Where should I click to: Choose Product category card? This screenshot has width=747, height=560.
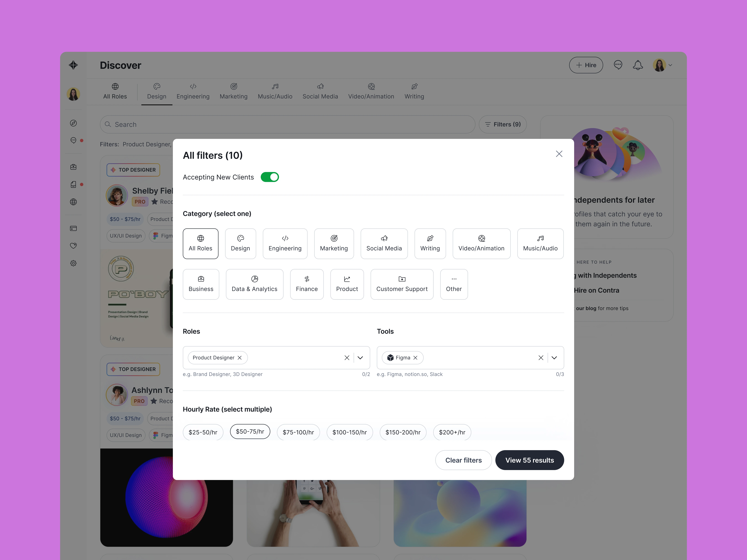tap(347, 284)
